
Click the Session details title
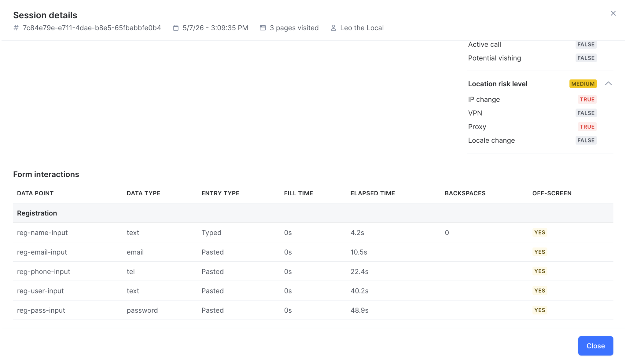pos(45,15)
